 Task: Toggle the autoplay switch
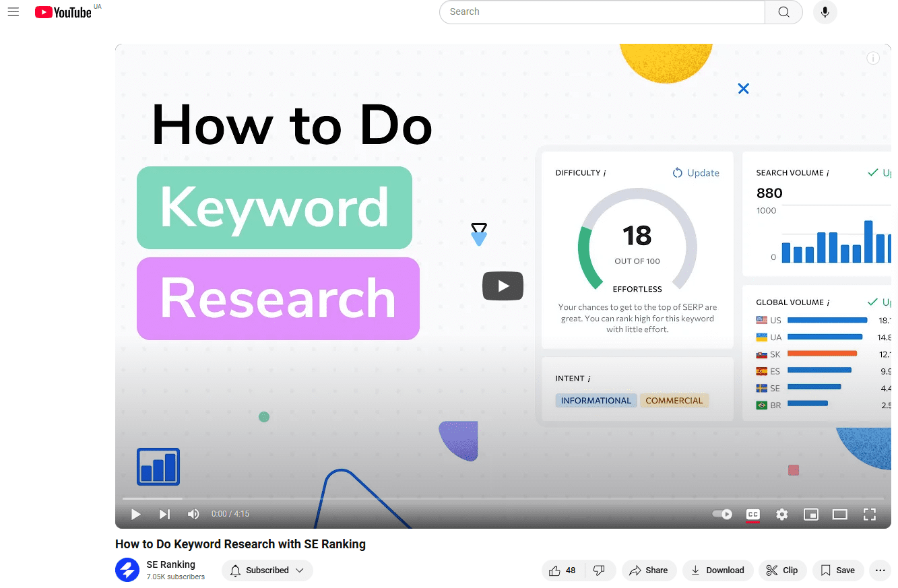pos(722,514)
